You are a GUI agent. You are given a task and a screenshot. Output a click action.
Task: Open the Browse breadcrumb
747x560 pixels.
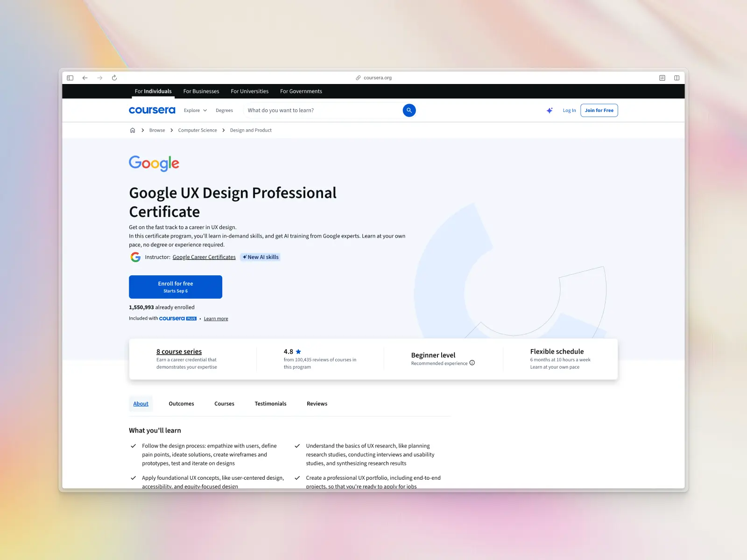tap(157, 130)
